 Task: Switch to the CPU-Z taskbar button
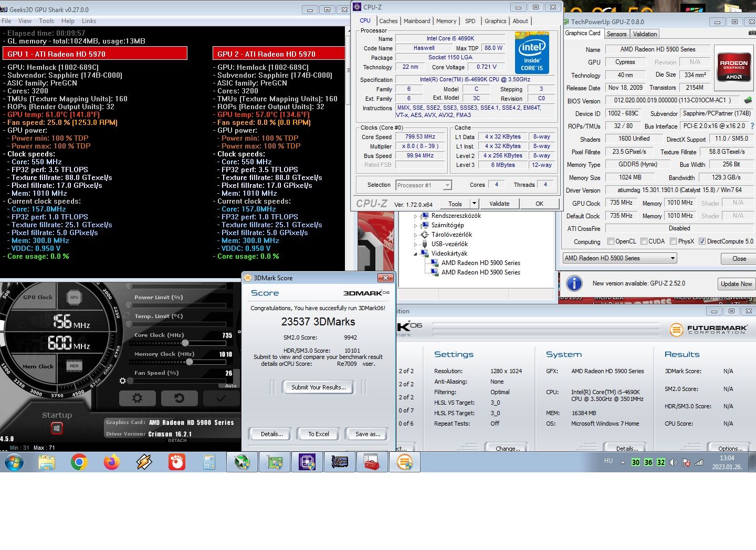(x=307, y=462)
